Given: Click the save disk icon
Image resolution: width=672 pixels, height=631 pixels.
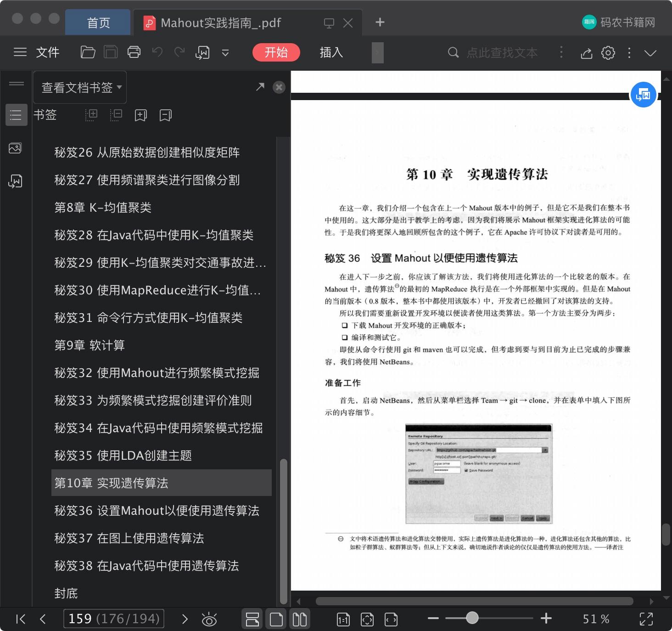Looking at the screenshot, I should pyautogui.click(x=111, y=52).
